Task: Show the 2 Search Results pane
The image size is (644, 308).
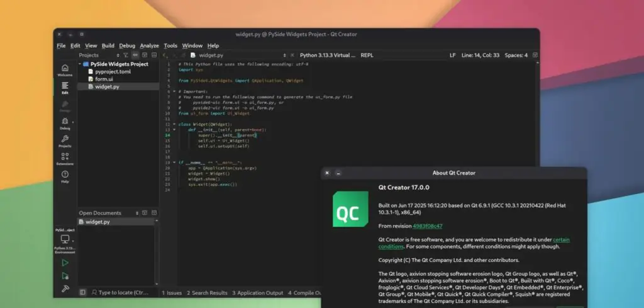Action: point(207,293)
